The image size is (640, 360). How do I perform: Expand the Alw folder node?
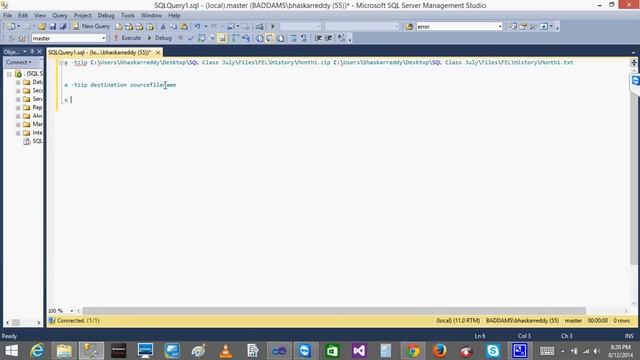point(18,116)
